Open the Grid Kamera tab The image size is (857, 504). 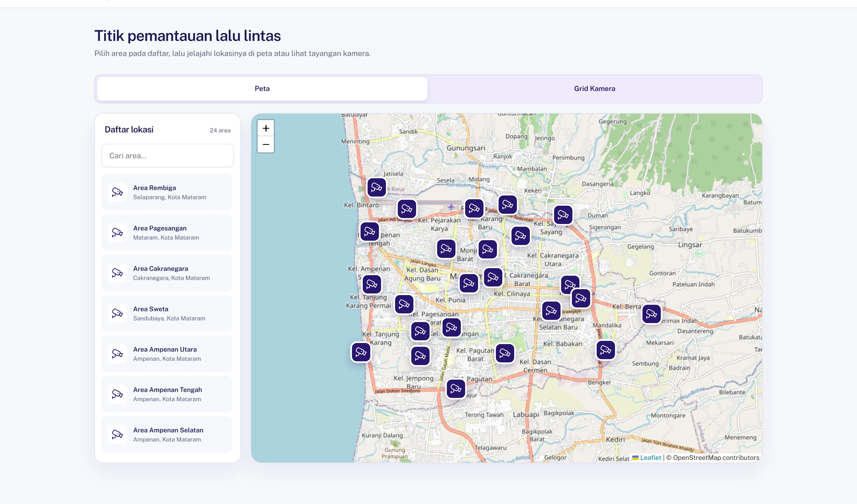[x=594, y=89]
